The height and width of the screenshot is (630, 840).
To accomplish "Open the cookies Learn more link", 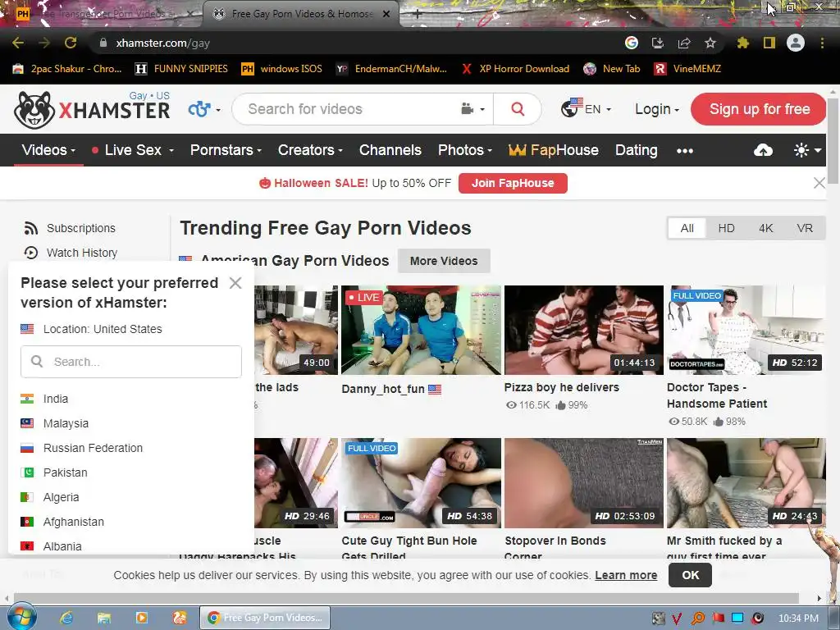I will tap(626, 575).
